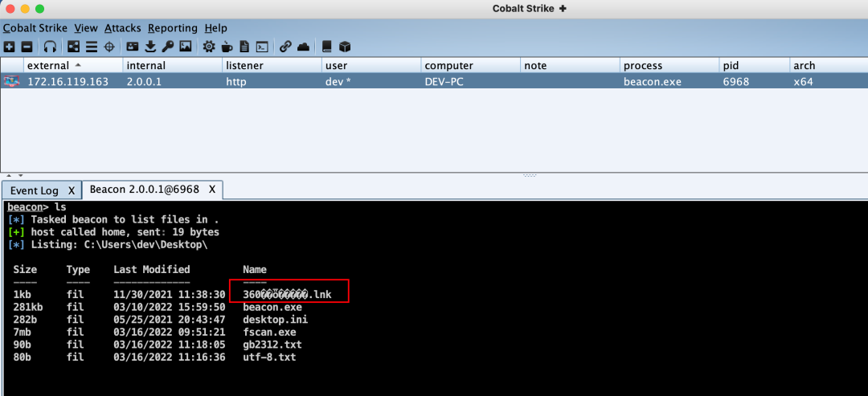Sort sessions by the user column header

tap(371, 65)
